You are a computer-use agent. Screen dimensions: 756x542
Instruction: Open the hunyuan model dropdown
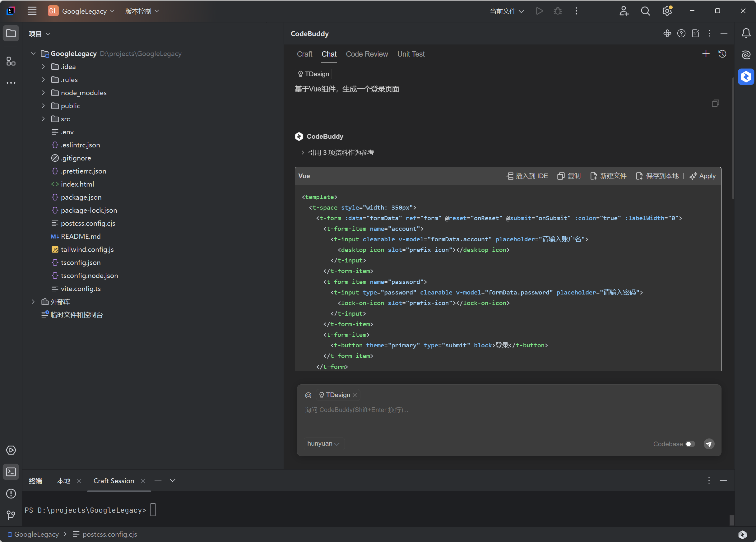pyautogui.click(x=323, y=444)
